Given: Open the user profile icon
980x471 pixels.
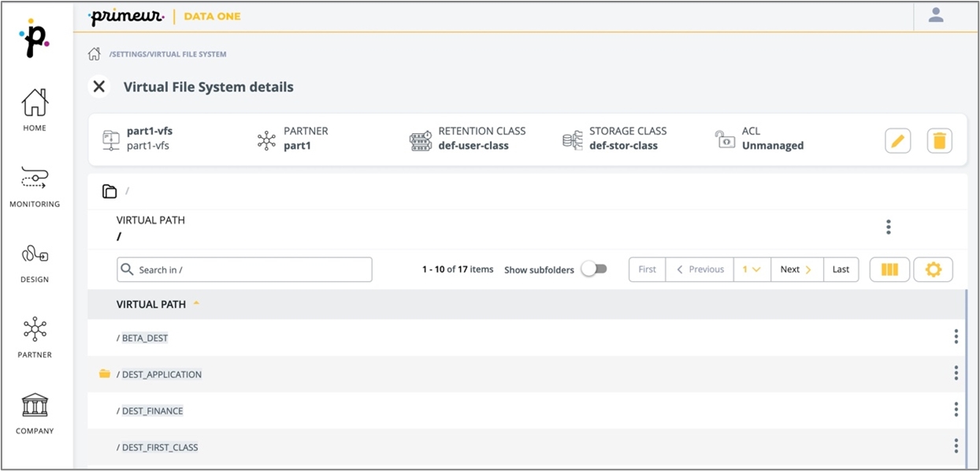Looking at the screenshot, I should coord(936,15).
